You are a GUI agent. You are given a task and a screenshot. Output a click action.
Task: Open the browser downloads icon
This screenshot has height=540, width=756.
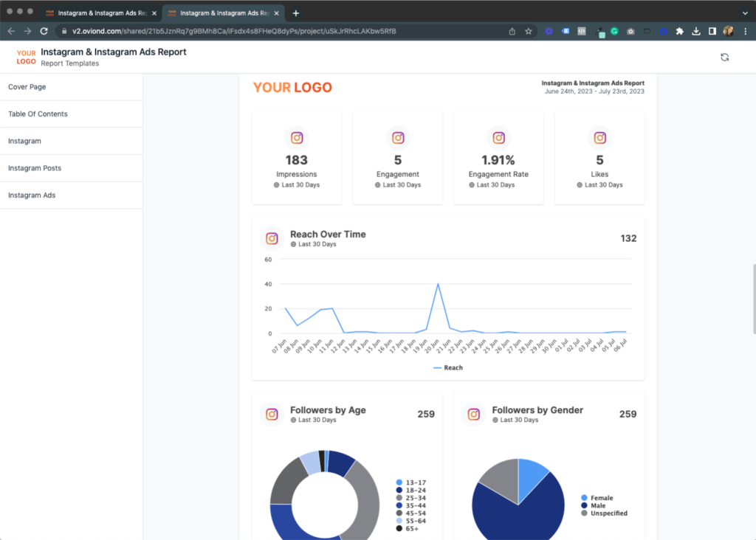click(x=695, y=31)
